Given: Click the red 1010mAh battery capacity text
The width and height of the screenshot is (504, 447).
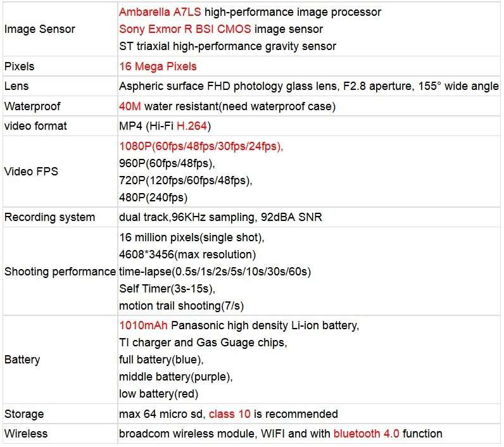Looking at the screenshot, I should [x=143, y=325].
